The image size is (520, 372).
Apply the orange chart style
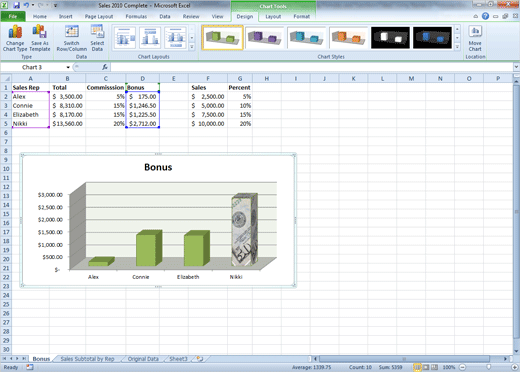coord(348,38)
